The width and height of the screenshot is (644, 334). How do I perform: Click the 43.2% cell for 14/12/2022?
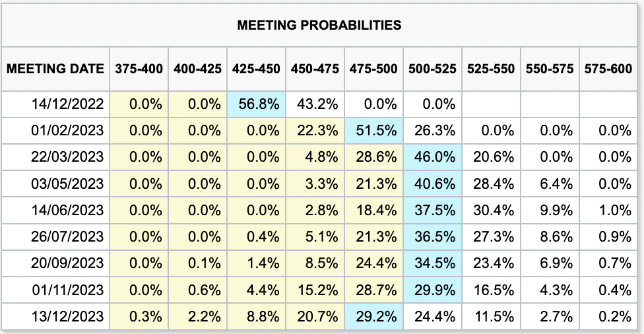coord(315,104)
